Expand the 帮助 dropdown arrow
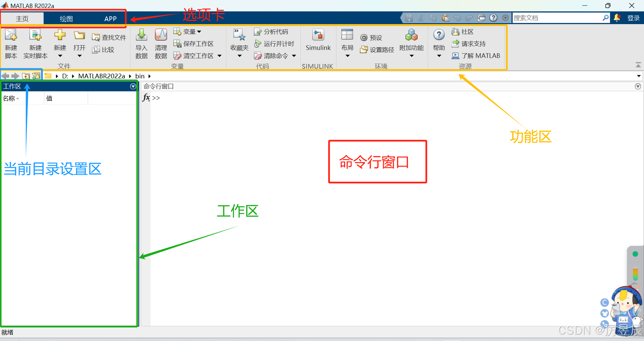 tap(439, 56)
